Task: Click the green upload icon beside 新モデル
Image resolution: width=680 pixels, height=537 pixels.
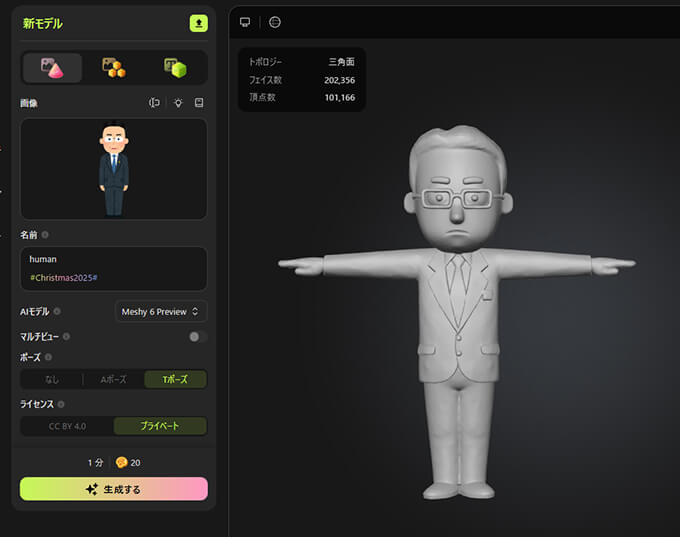Action: [198, 23]
